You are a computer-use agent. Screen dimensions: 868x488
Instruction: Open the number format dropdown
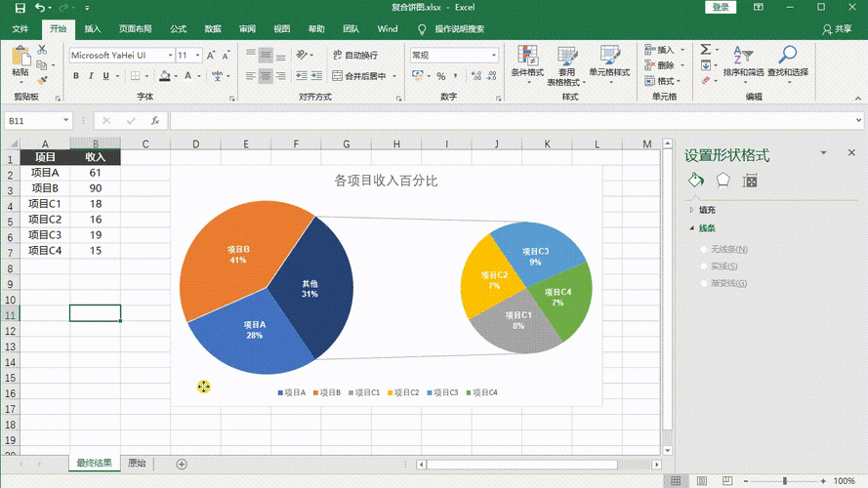494,56
